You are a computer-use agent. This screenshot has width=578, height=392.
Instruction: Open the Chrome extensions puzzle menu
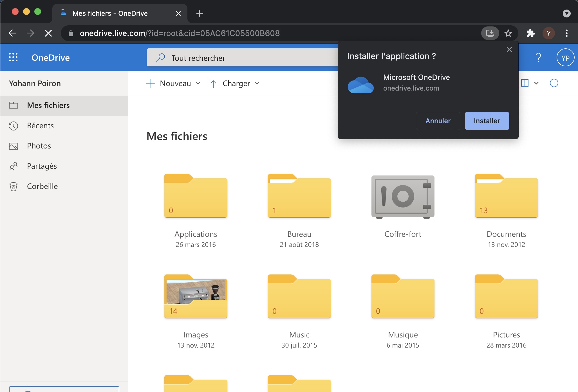pyautogui.click(x=531, y=33)
